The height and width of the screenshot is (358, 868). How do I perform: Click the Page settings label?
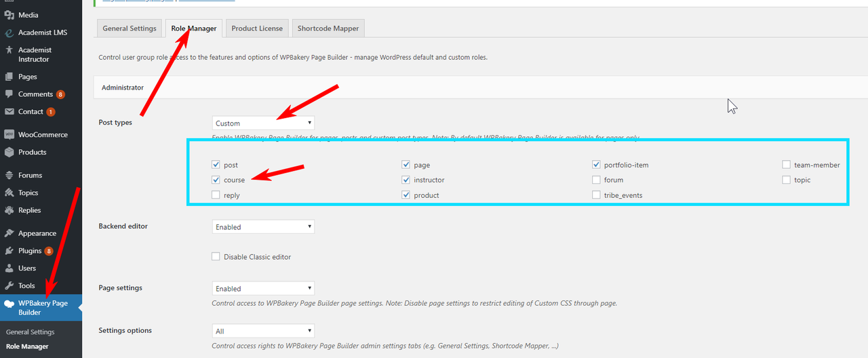[121, 287]
